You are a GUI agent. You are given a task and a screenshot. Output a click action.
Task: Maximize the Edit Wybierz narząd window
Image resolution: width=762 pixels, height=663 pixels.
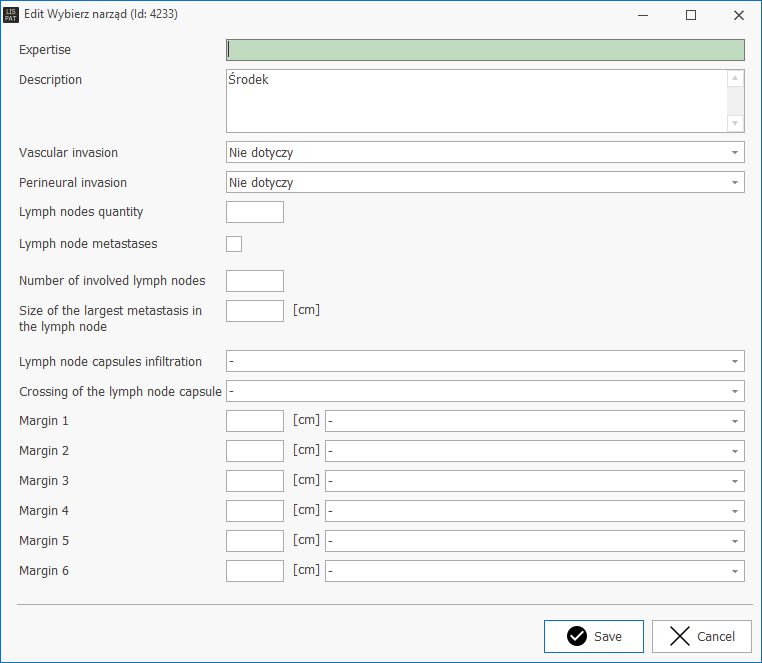coord(690,15)
